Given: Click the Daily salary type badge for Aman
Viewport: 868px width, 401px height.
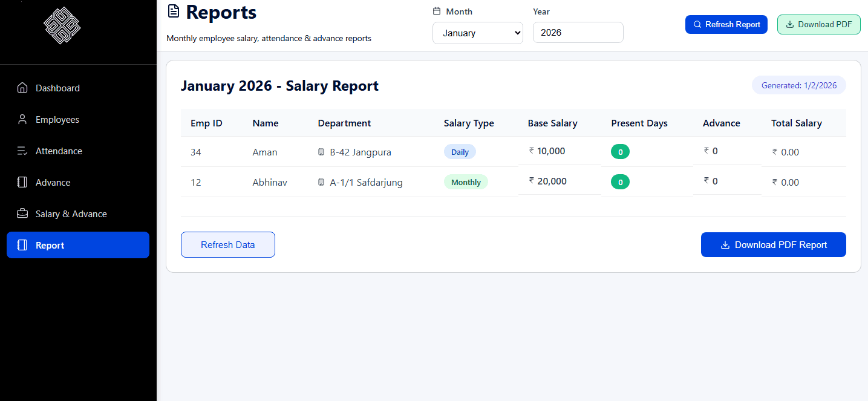Looking at the screenshot, I should click(x=460, y=151).
